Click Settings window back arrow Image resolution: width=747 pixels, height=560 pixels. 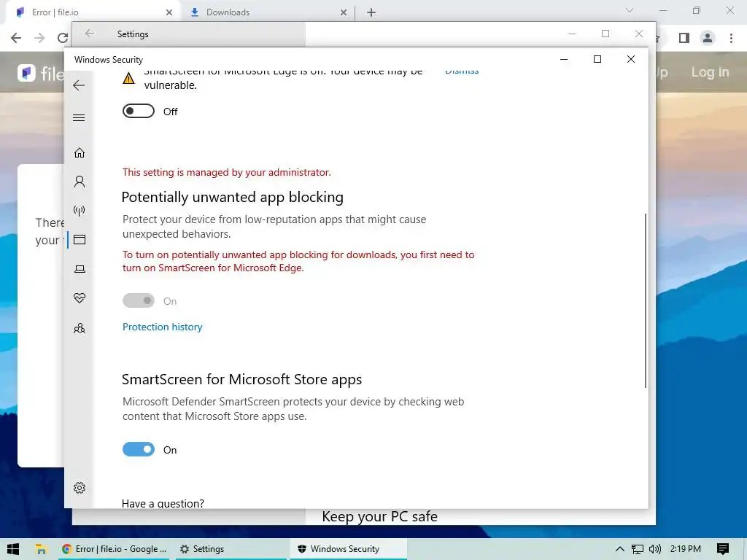(90, 34)
